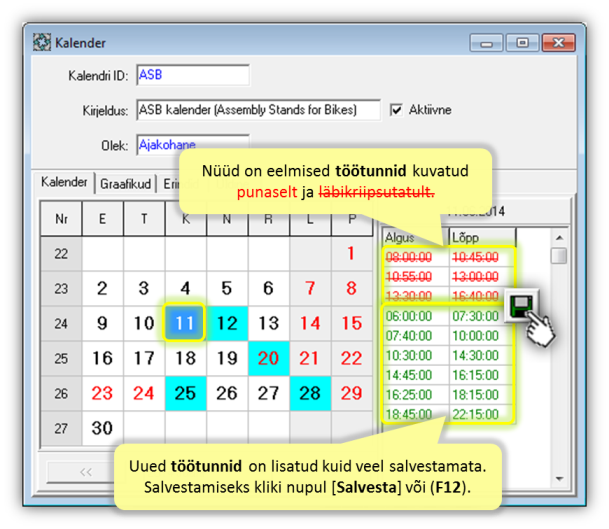Switch to the Kalender tab
The height and width of the screenshot is (529, 609).
[64, 183]
